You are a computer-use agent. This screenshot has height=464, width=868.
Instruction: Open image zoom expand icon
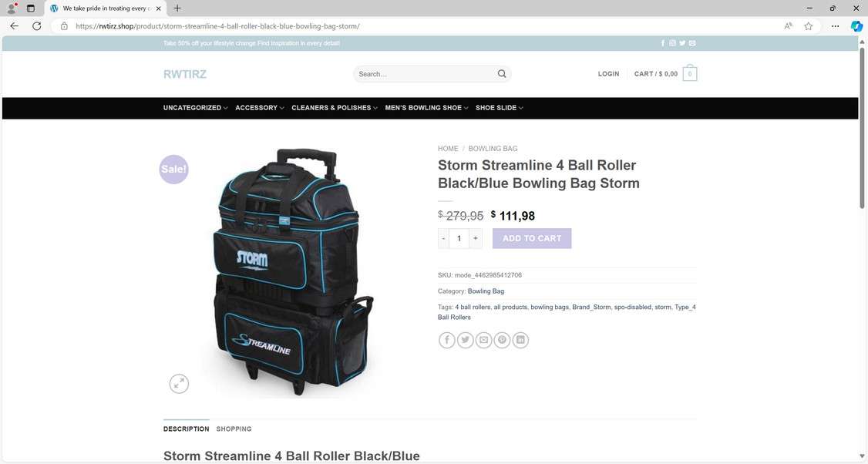point(179,384)
